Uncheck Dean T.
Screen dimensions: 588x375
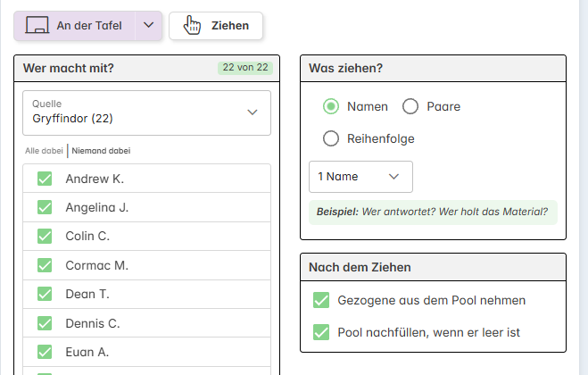coord(45,294)
